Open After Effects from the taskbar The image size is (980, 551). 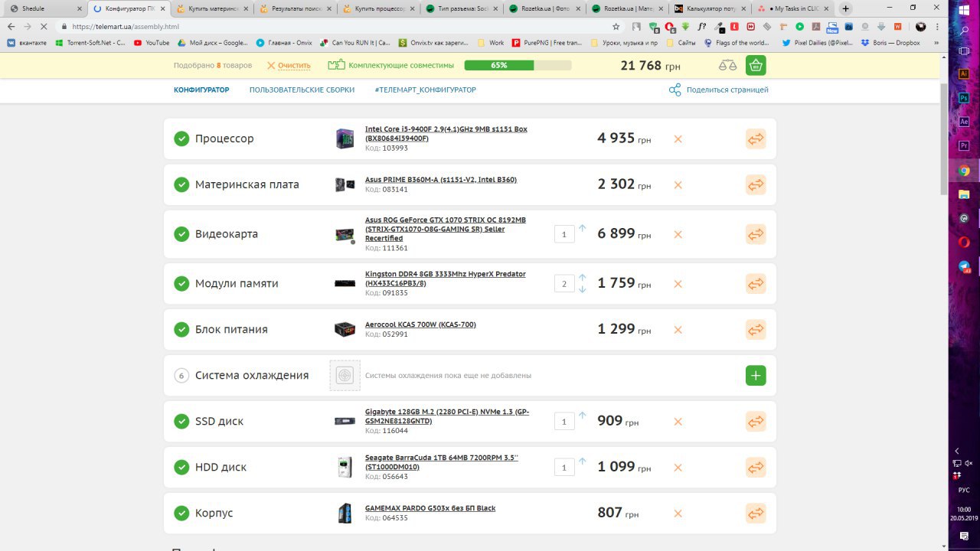click(964, 122)
